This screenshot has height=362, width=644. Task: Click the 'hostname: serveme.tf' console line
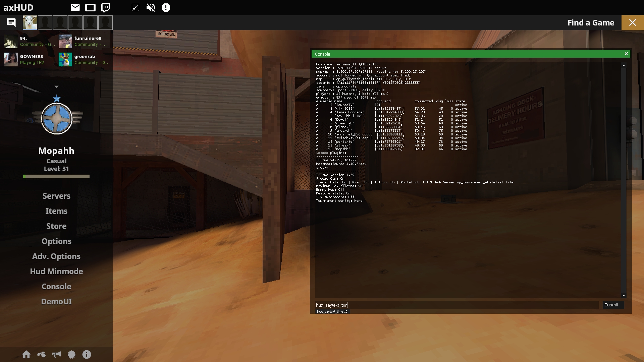pyautogui.click(x=347, y=64)
